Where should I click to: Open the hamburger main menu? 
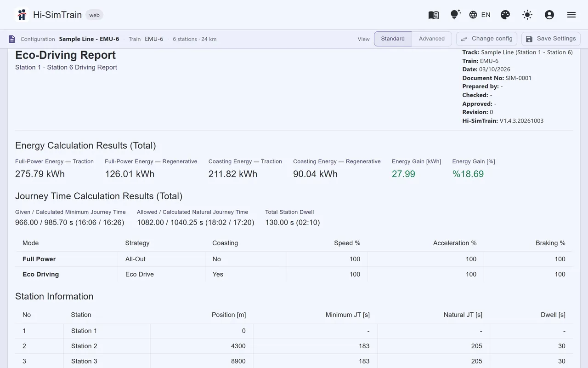point(571,15)
